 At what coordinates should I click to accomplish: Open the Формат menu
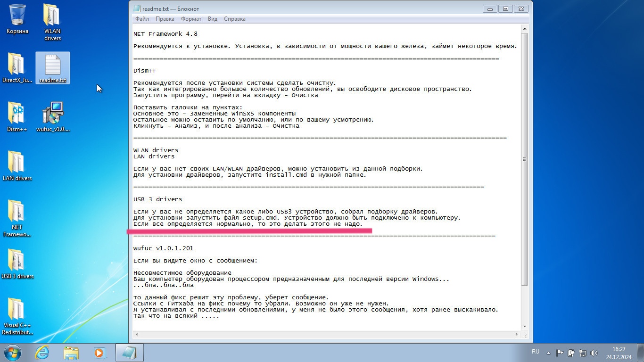tap(191, 19)
